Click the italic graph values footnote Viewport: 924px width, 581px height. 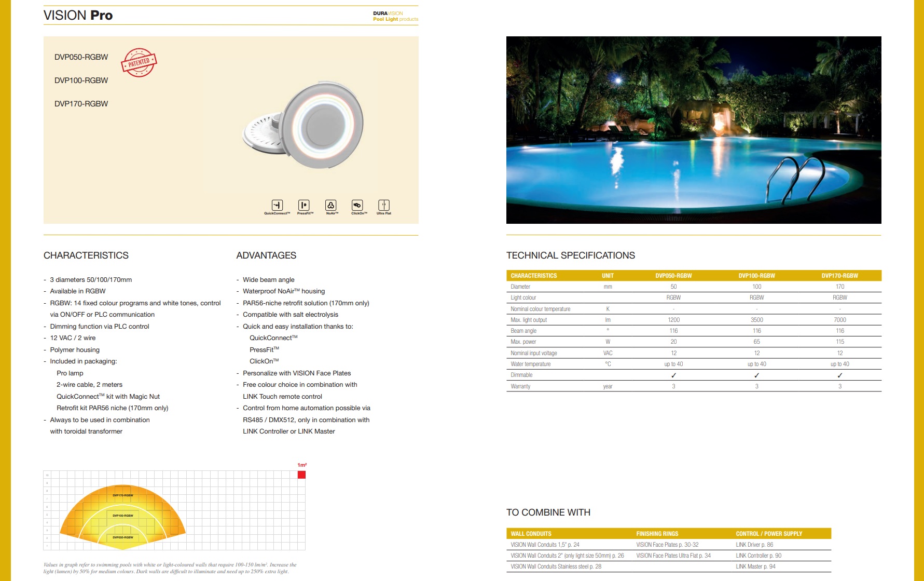point(170,568)
